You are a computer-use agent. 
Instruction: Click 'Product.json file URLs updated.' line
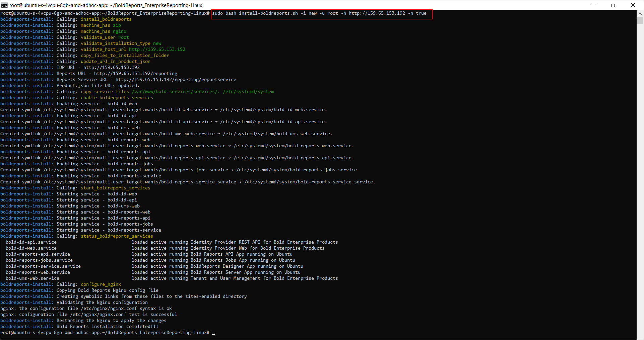click(70, 86)
